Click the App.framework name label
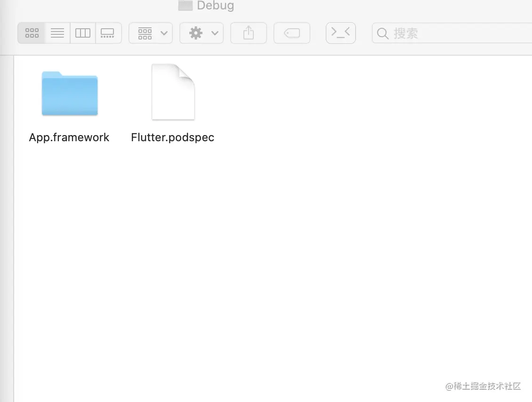This screenshot has height=402, width=532. tap(69, 137)
